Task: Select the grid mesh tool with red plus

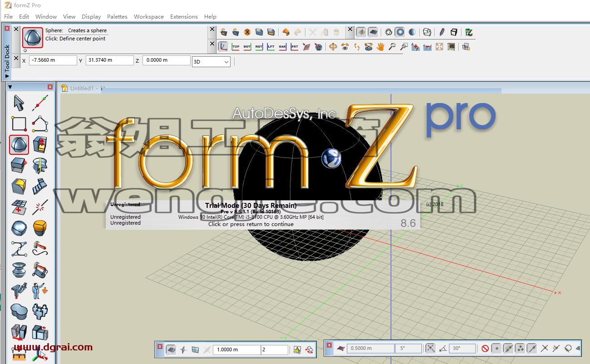Action: tap(19, 207)
